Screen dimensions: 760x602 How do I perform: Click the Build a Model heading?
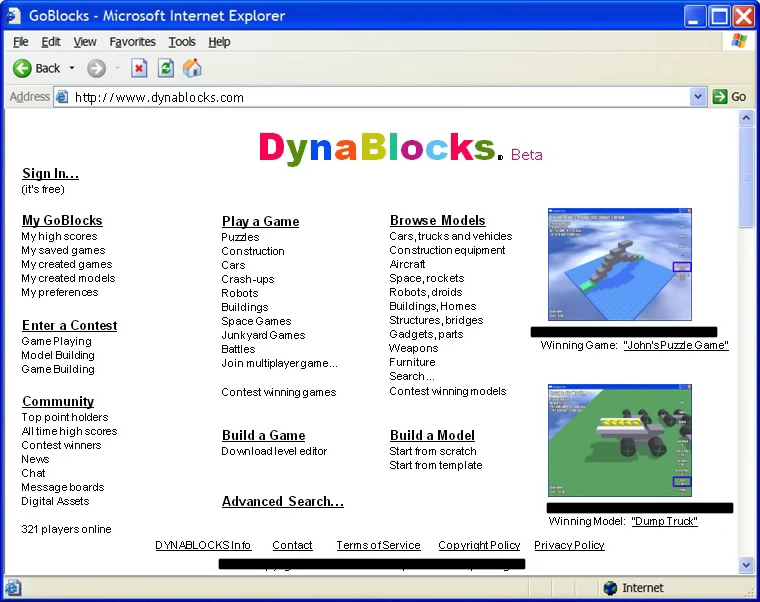click(x=432, y=435)
